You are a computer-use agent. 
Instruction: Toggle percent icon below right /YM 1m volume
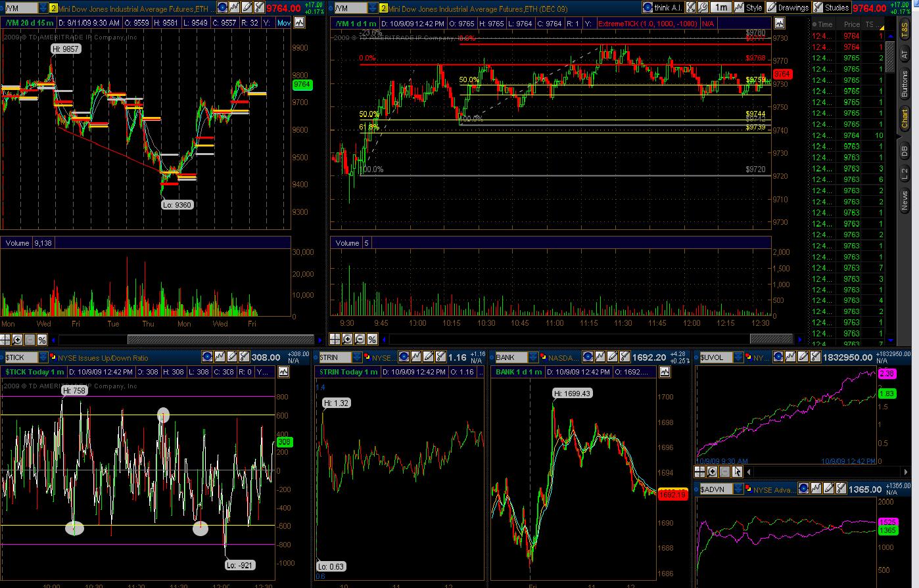click(x=372, y=339)
